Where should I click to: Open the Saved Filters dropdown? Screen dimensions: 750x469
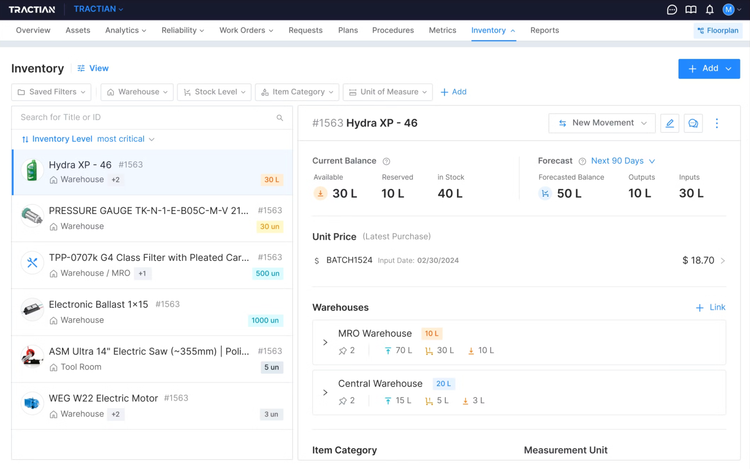coord(51,92)
